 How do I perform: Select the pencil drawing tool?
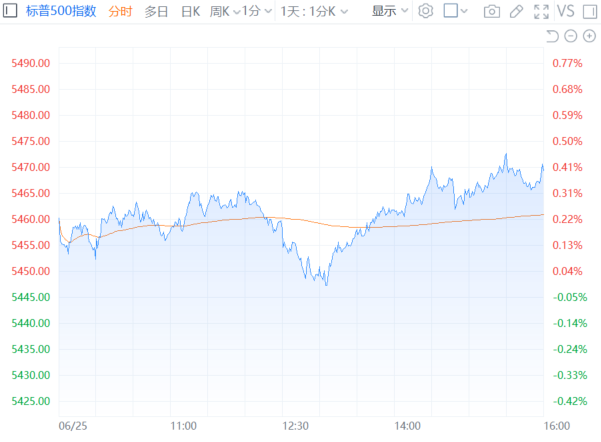tap(516, 11)
